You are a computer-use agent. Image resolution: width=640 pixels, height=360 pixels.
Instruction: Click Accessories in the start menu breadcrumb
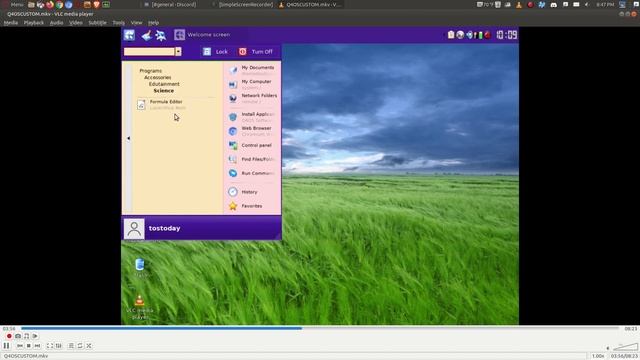(x=158, y=77)
